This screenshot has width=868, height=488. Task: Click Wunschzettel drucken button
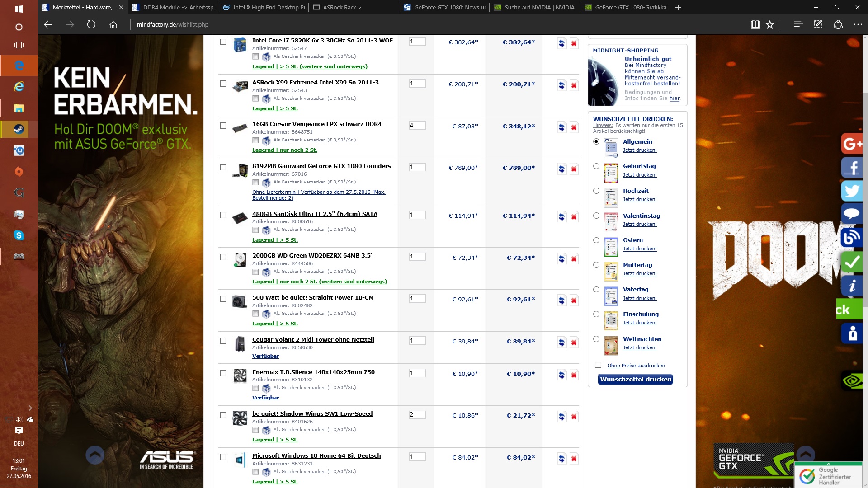point(636,380)
